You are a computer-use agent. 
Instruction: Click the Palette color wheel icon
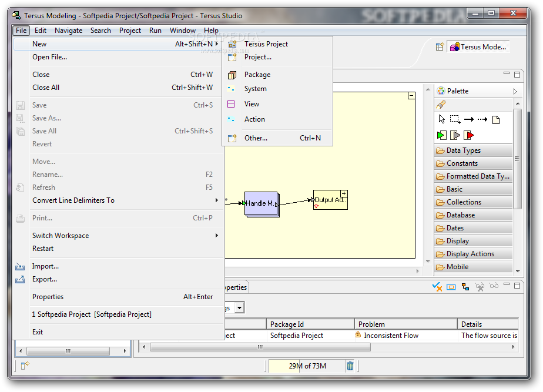[x=441, y=91]
